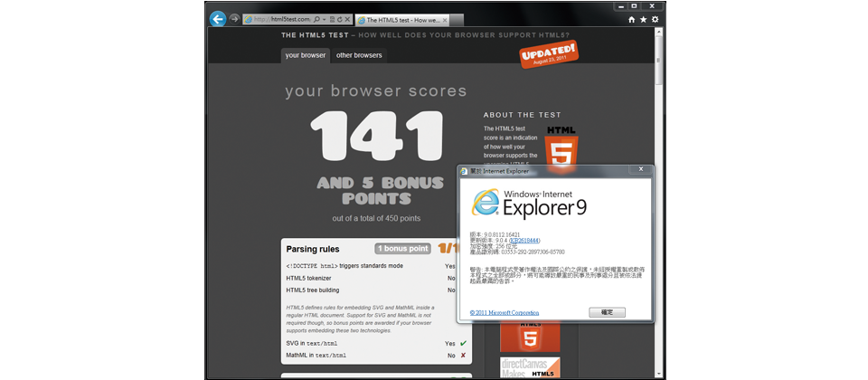Viewport: 868px width, 380px height.
Task: Maximize the Internet Explorer window
Action: tap(635, 6)
